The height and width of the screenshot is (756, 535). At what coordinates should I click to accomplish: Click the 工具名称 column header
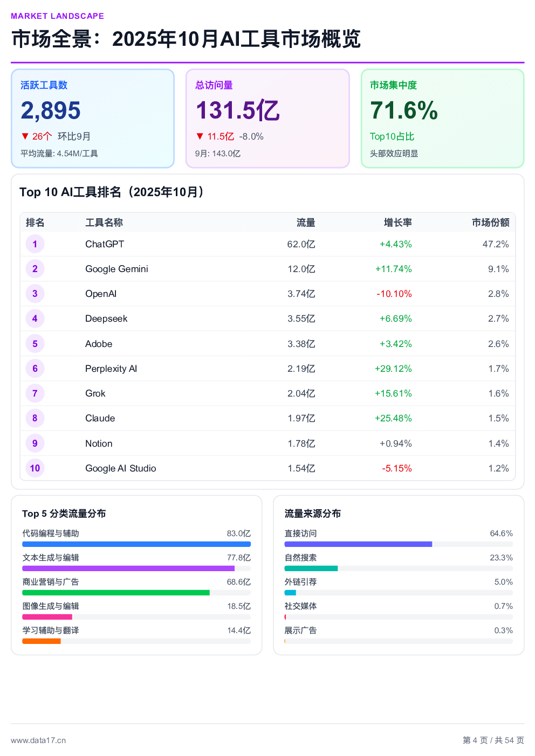tap(104, 223)
